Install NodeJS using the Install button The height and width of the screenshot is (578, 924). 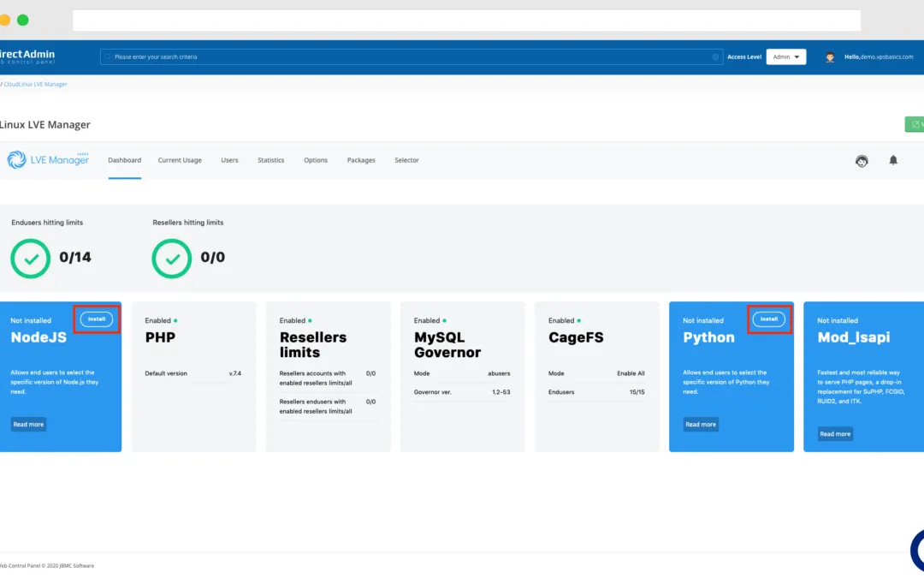(97, 319)
